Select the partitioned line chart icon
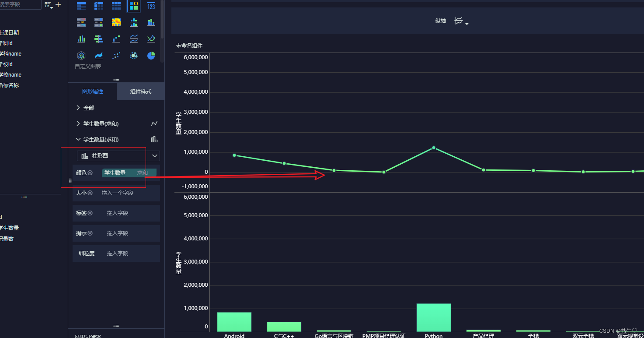Viewport: 644px width, 338px height. point(134,39)
